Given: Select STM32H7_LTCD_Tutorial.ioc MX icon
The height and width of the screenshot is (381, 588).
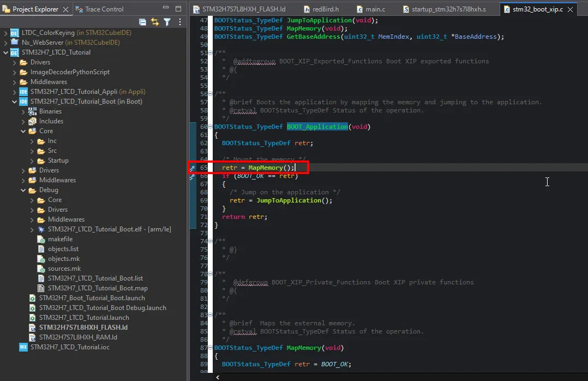Looking at the screenshot, I should point(23,347).
